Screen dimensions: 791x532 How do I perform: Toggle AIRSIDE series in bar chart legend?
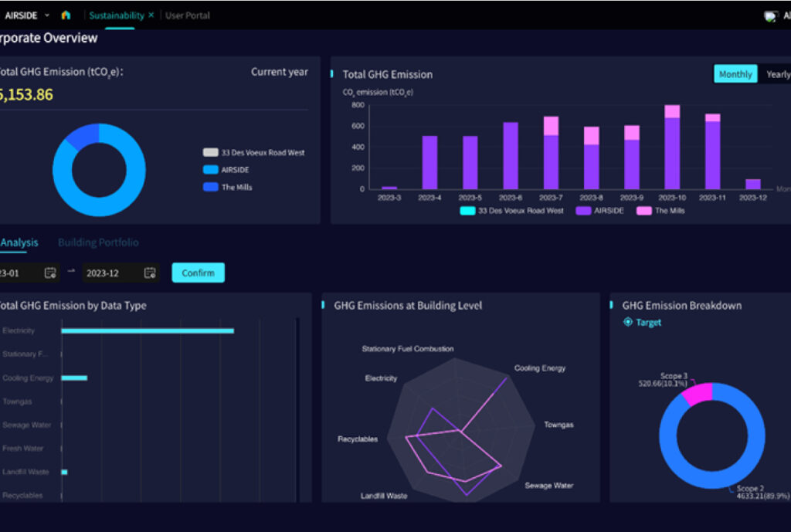583,211
